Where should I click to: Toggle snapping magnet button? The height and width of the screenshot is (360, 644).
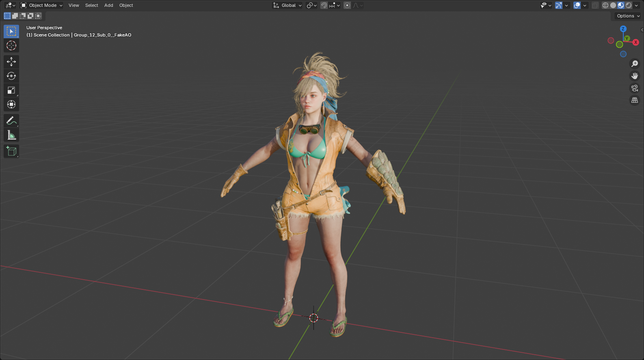coord(324,5)
